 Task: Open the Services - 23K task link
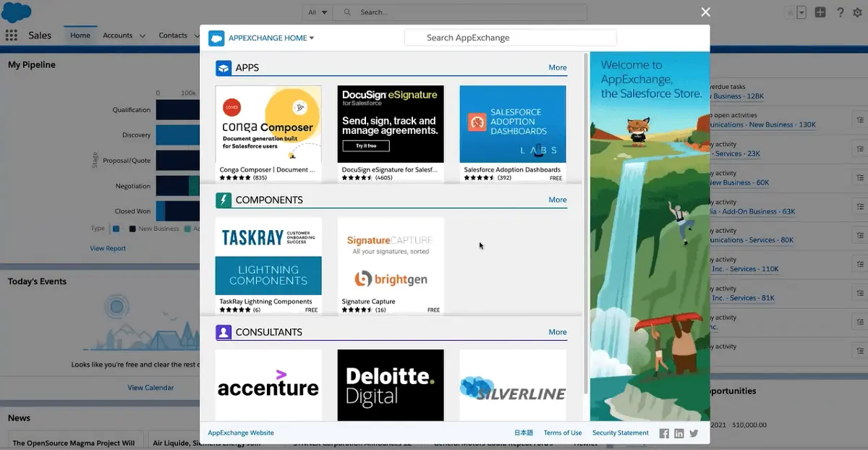(736, 153)
